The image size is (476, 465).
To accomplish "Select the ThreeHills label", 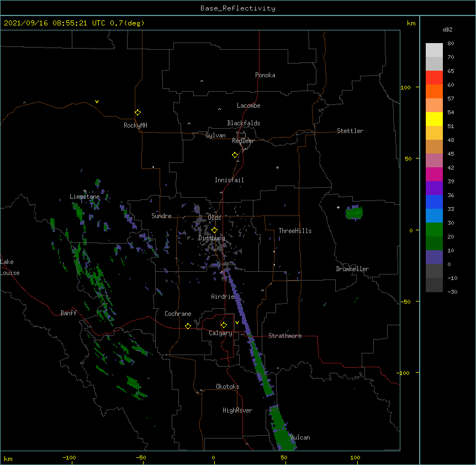I will pos(295,231).
